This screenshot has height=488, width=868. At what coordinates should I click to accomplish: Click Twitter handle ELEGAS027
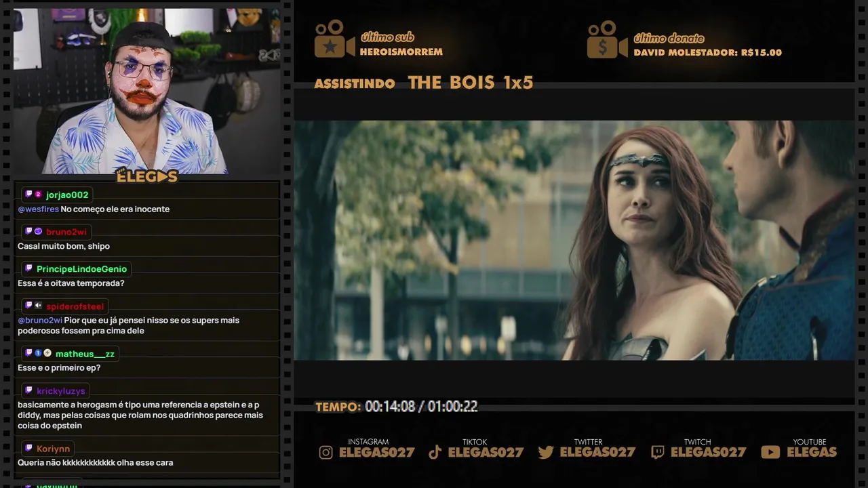point(598,453)
